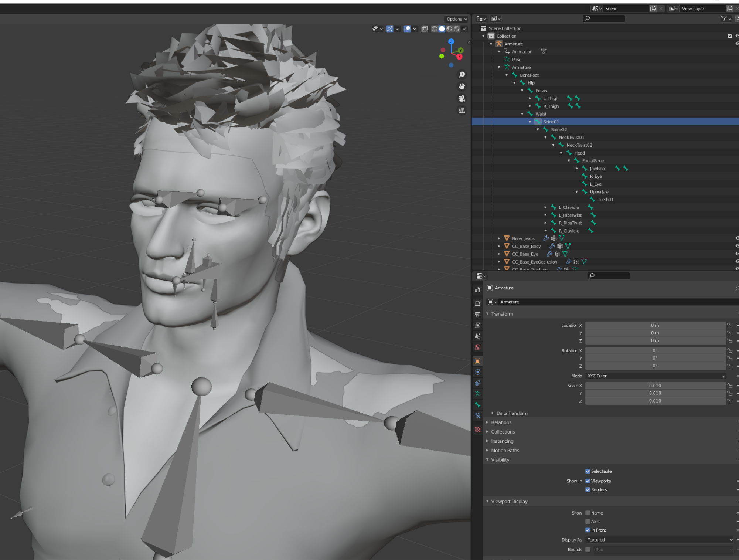739x560 pixels.
Task: Open the Tool properties tab
Action: tap(477, 289)
